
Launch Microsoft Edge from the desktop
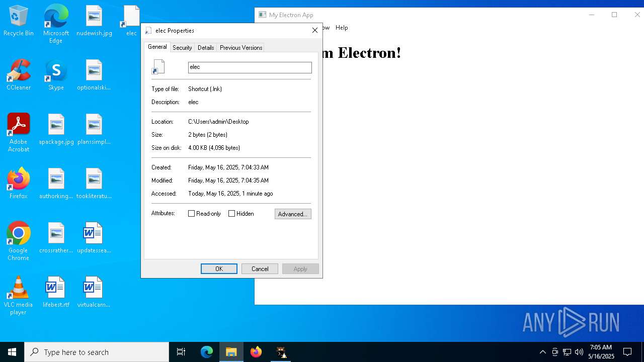click(56, 24)
